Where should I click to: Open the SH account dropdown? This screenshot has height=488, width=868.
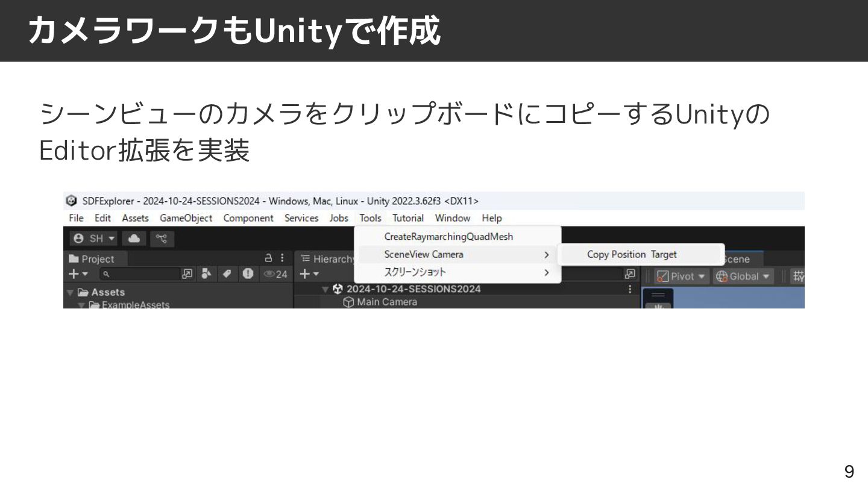click(x=95, y=239)
